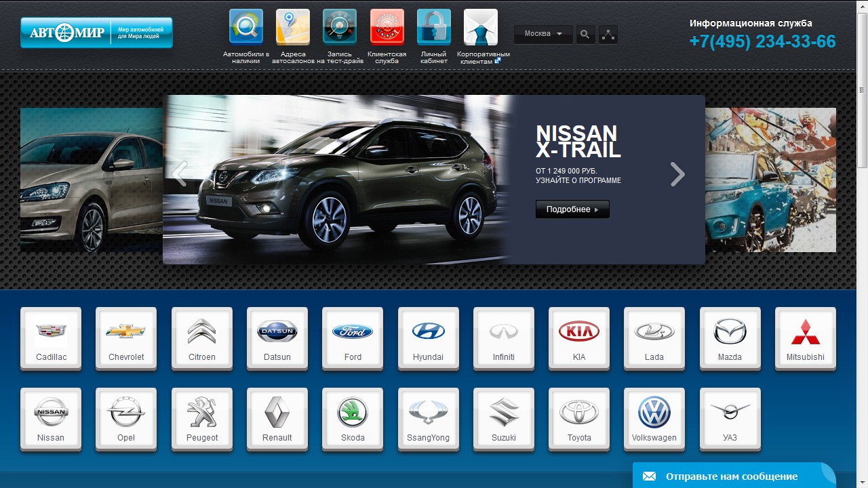Open the Datsun brand tile
Viewport: 868px width, 488px height.
[277, 339]
